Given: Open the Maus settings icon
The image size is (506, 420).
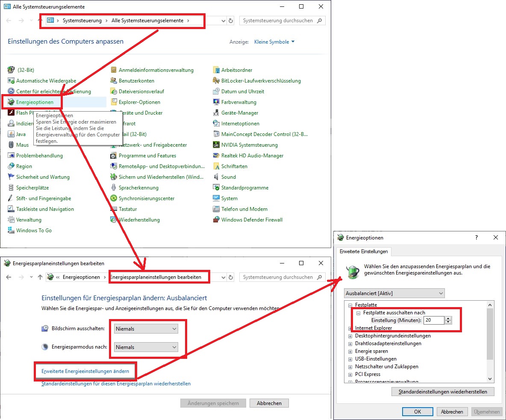Looking at the screenshot, I should click(x=11, y=145).
